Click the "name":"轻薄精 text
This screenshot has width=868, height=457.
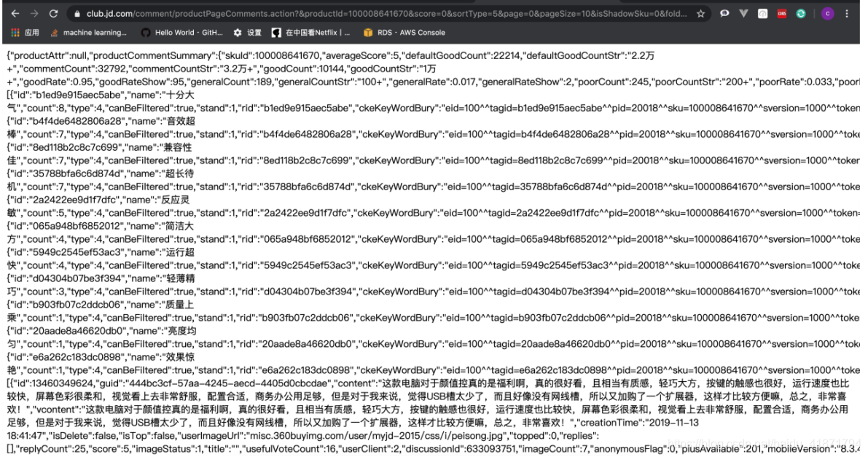coord(163,278)
